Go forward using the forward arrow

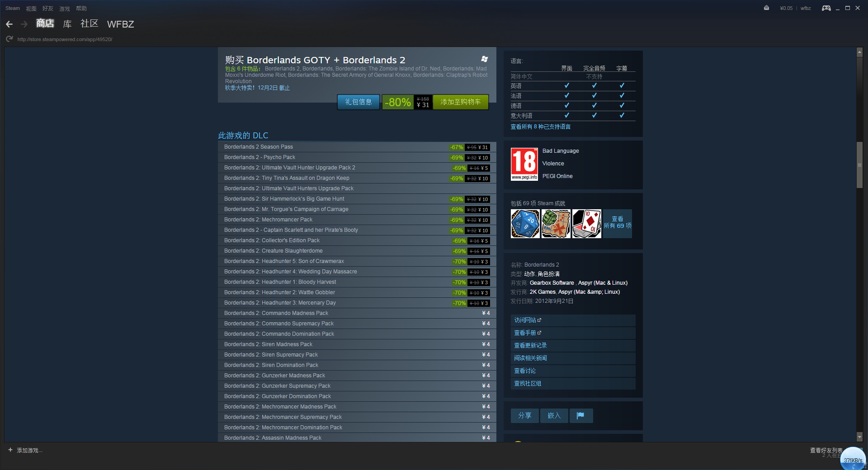click(24, 24)
